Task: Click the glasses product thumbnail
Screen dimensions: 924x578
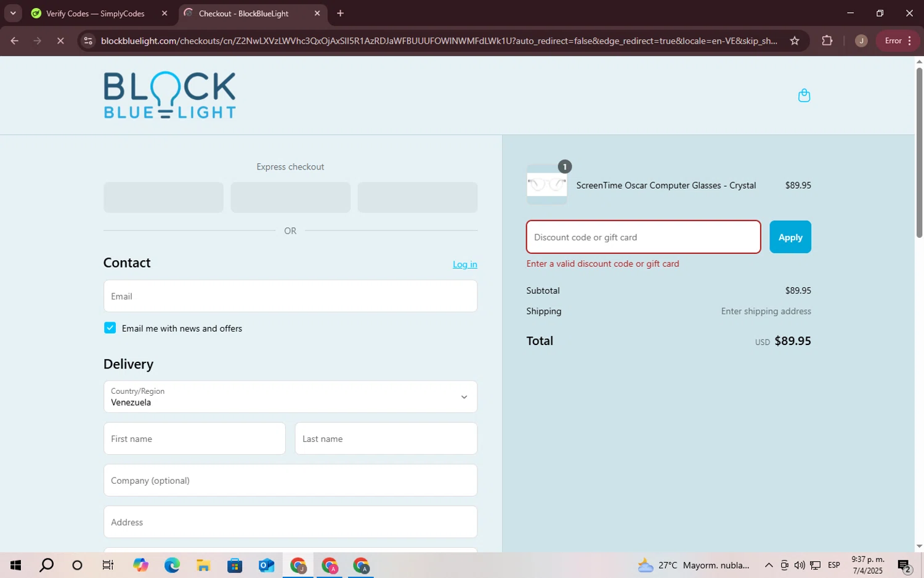Action: [547, 185]
